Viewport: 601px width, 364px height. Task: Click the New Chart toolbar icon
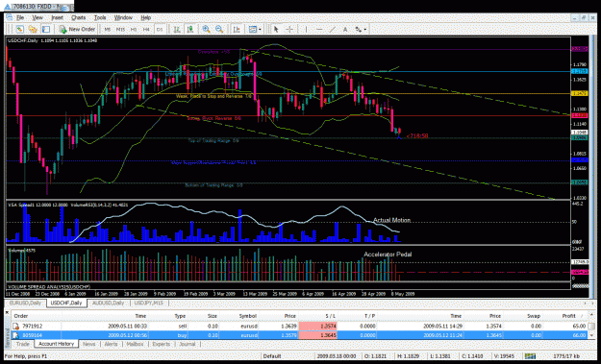tap(19, 29)
